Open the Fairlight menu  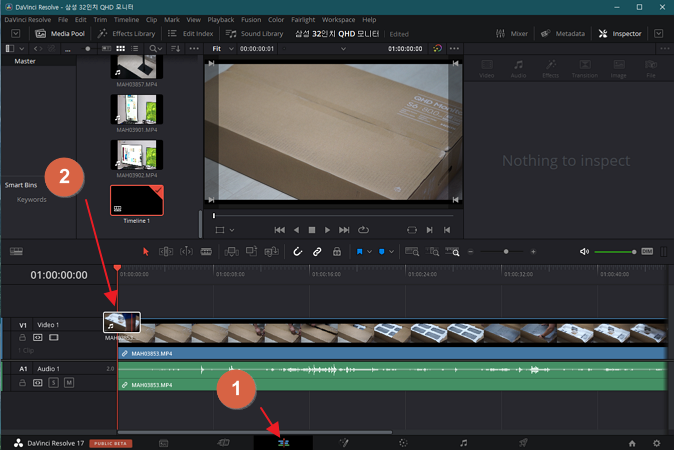click(303, 20)
